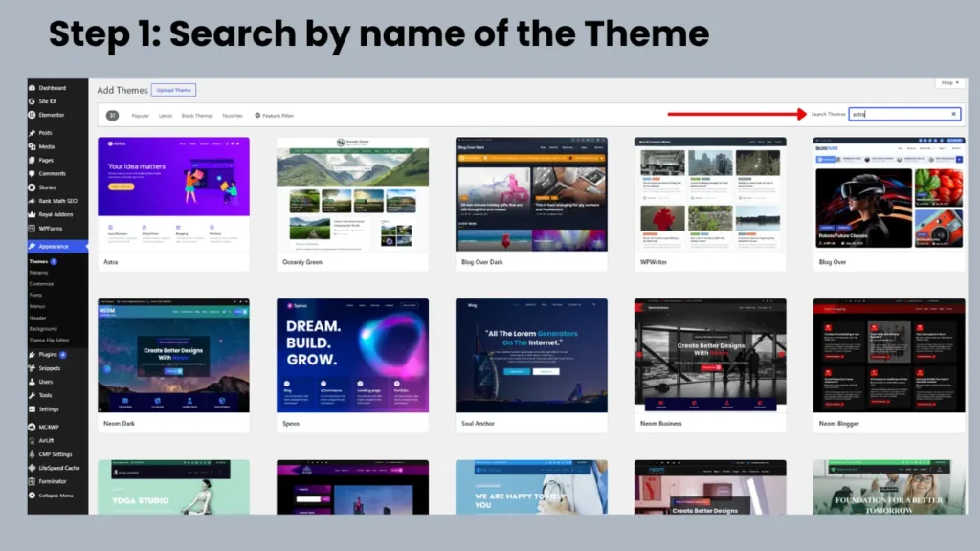Open Customize submenu item

[x=41, y=283]
